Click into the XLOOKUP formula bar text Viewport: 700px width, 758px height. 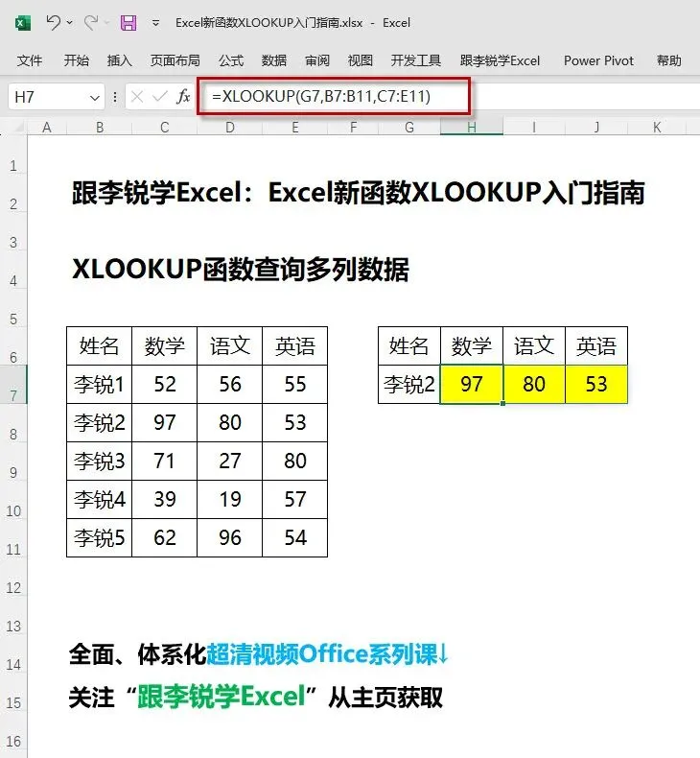point(321,97)
